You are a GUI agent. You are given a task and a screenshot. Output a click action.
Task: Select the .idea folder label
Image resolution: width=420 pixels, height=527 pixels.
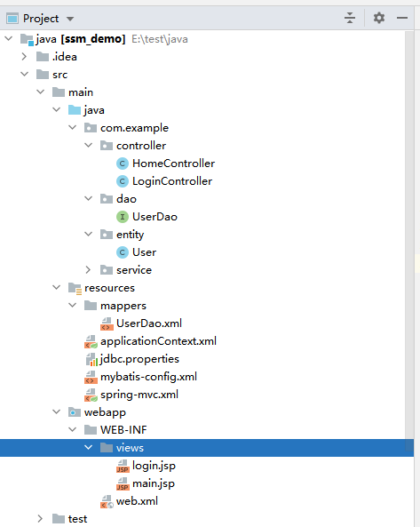pyautogui.click(x=65, y=57)
